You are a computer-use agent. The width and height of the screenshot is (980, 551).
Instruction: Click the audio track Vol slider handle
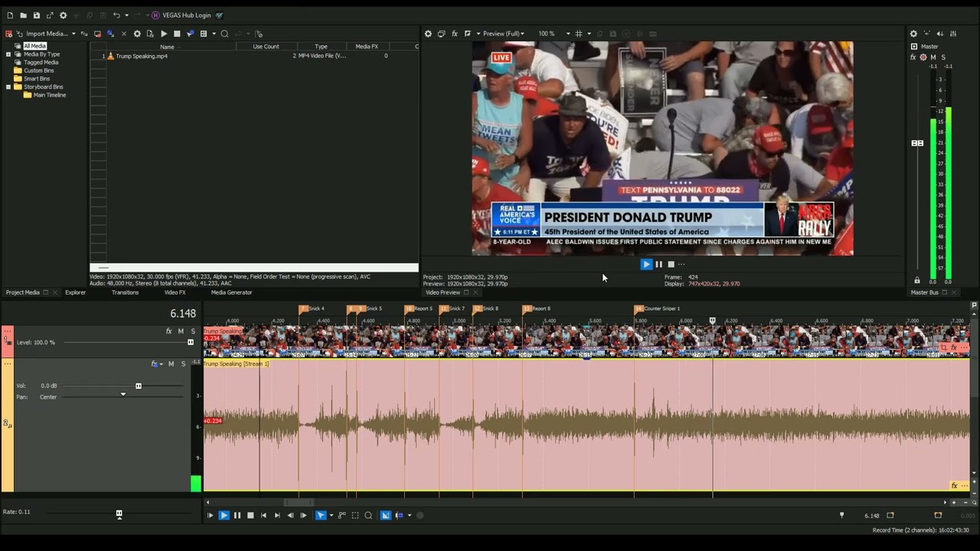pyautogui.click(x=139, y=386)
